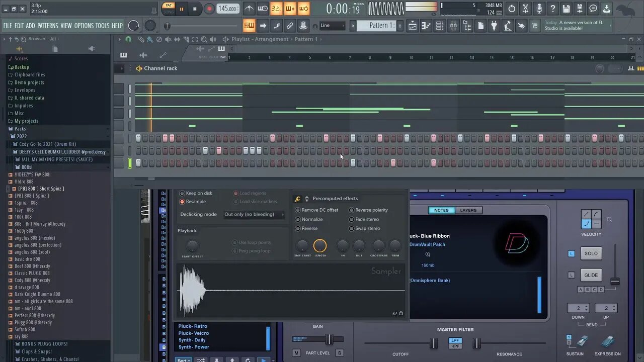Enable the Reverse effect

pos(306,228)
